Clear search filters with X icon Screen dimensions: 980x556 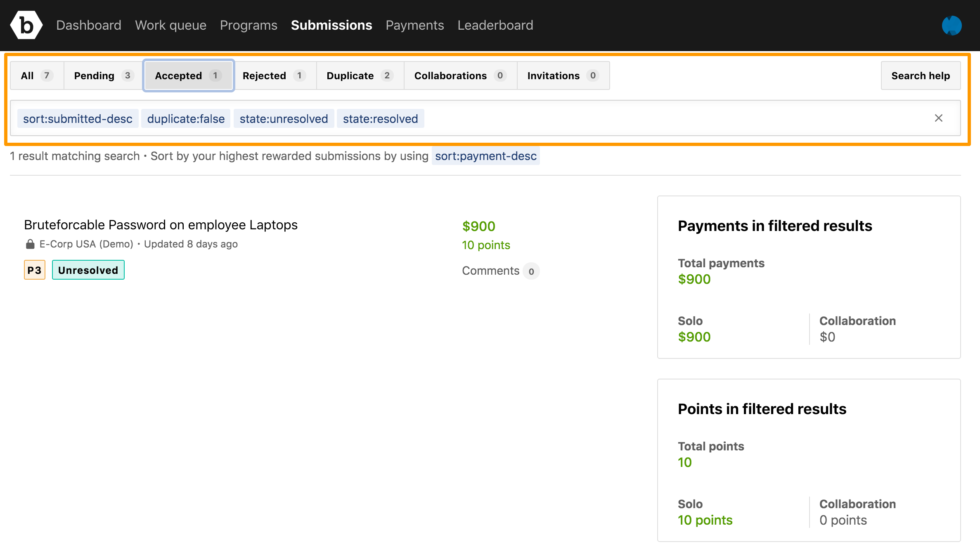(938, 118)
